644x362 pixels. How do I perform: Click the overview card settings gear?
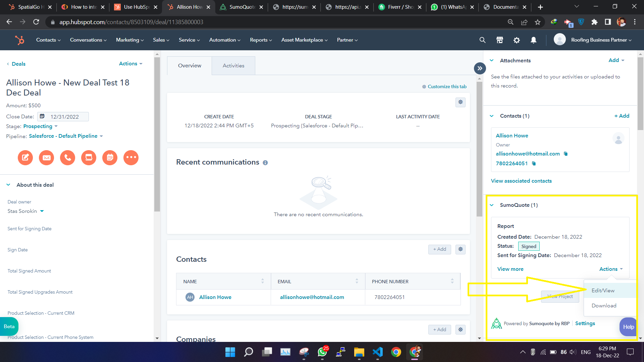coord(461,102)
